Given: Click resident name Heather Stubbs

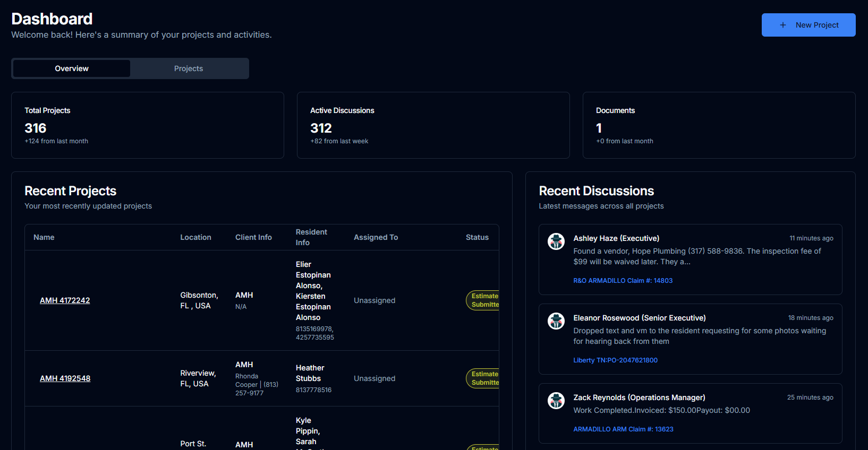Looking at the screenshot, I should tap(310, 373).
